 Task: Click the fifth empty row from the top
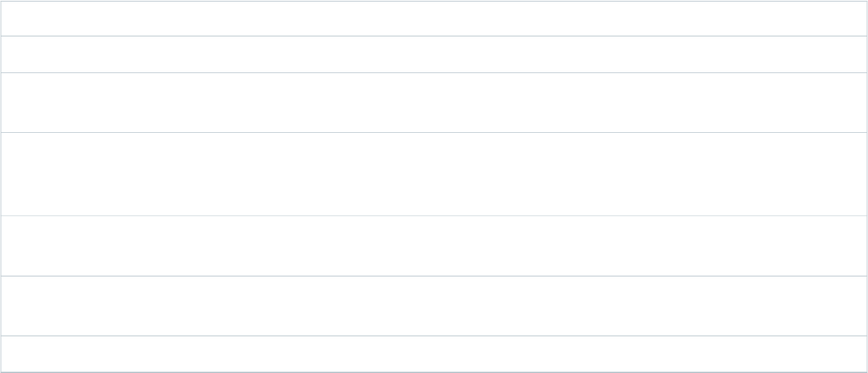[x=434, y=245]
